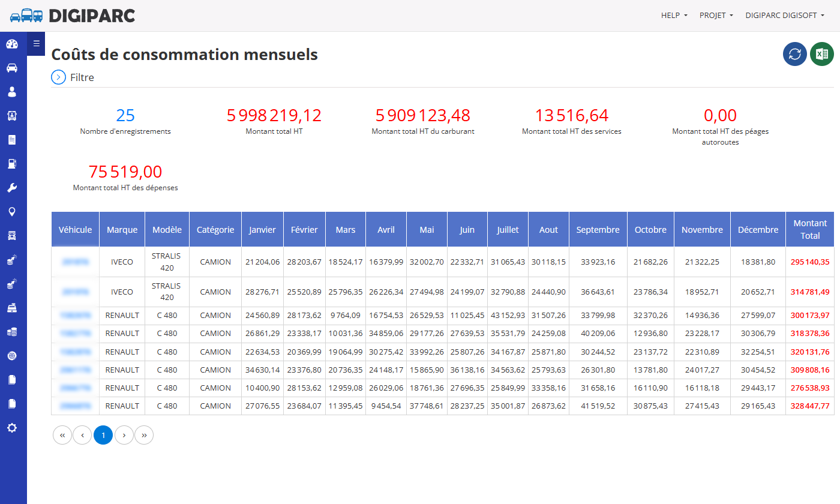Open the location pin icon in sidebar

pos(12,212)
